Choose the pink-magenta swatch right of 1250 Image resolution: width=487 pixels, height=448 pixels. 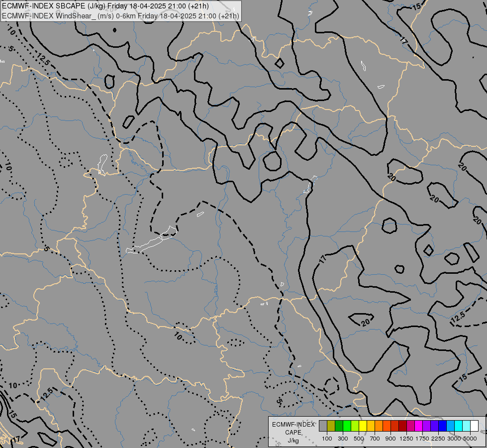pos(410,426)
